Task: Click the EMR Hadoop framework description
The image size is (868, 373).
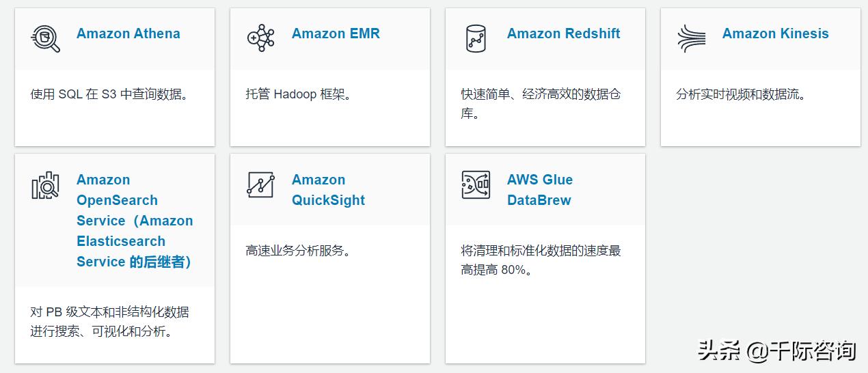Action: pyautogui.click(x=299, y=94)
